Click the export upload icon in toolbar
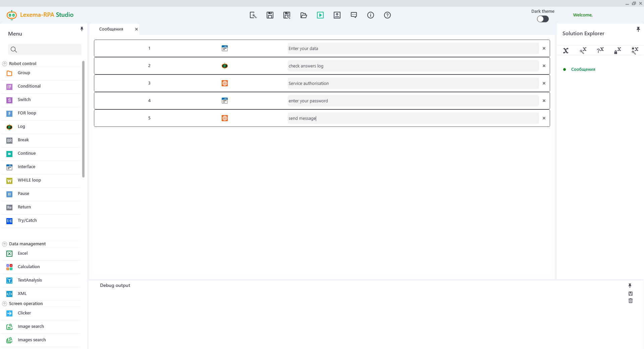 click(x=337, y=15)
